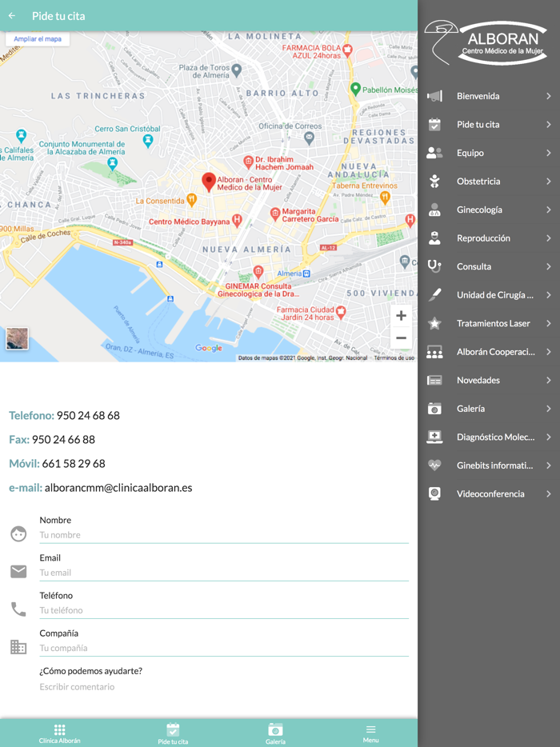Click the Fax number 950 24 66 88
Viewport: 560px width, 747px height.
click(x=63, y=439)
